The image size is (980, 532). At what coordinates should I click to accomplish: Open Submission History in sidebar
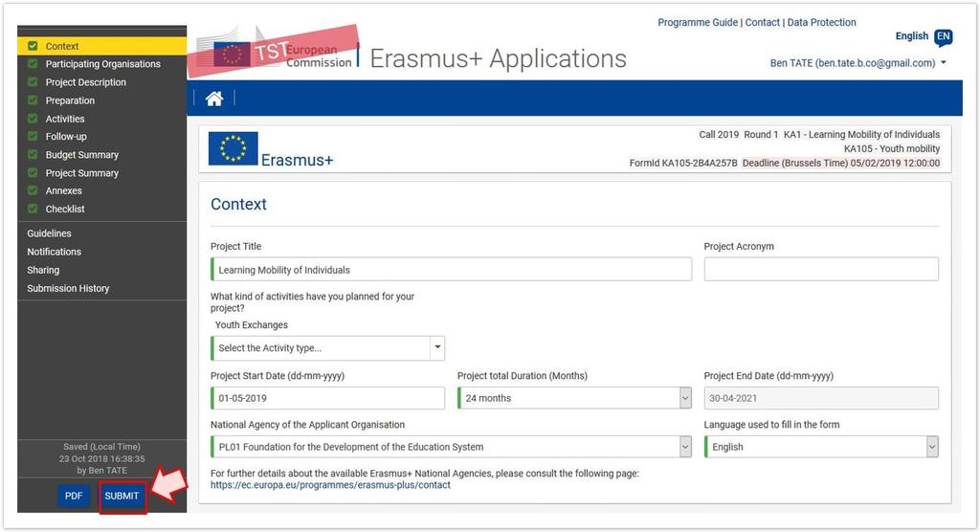point(68,288)
